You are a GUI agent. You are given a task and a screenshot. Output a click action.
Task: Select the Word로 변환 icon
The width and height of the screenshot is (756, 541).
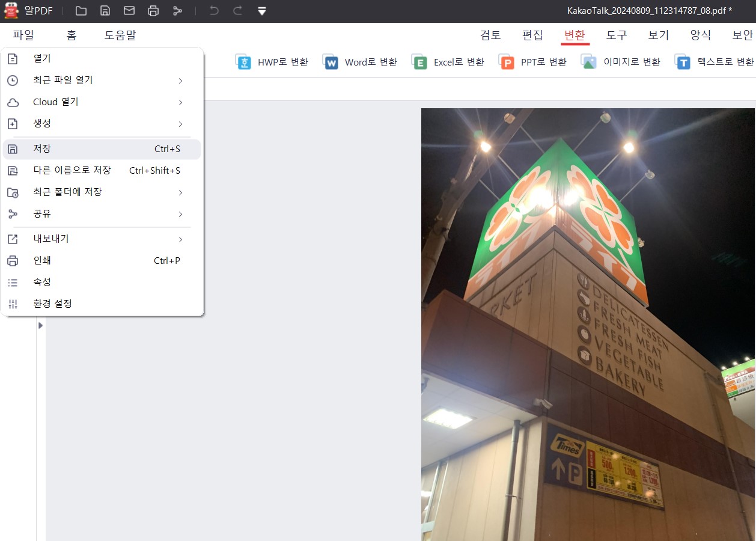click(329, 61)
